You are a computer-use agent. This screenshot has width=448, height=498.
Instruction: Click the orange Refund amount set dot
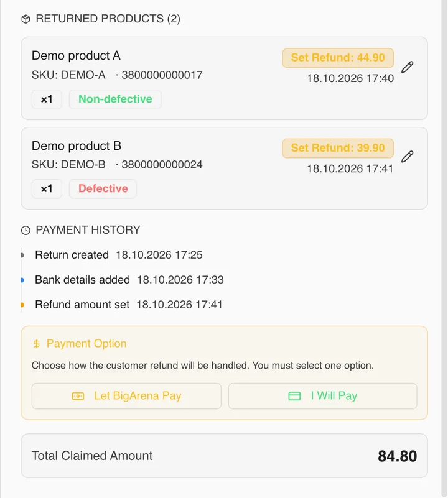(x=22, y=305)
